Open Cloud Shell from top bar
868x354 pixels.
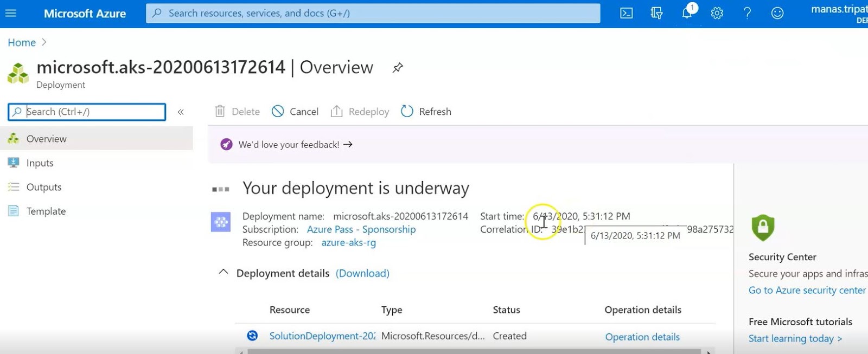pyautogui.click(x=627, y=13)
